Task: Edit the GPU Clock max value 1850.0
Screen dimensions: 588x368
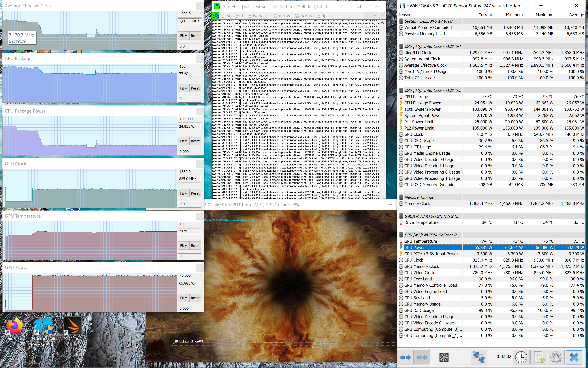Action: coord(190,172)
